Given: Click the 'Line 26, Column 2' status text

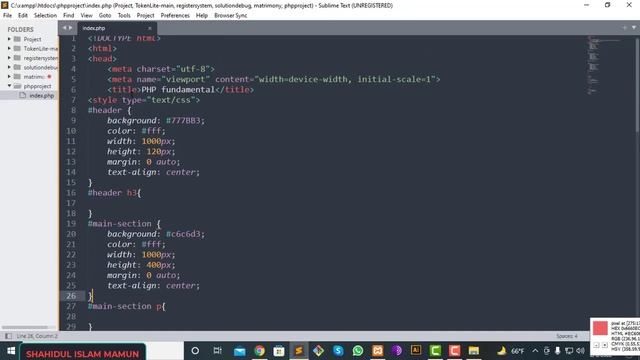Looking at the screenshot, I should [x=37, y=336].
